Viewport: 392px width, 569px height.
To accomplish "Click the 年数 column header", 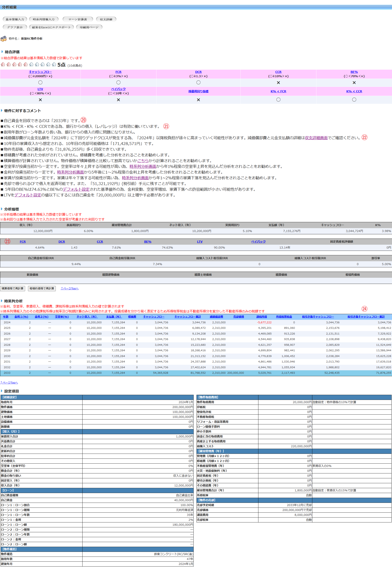I will click(x=6, y=317).
